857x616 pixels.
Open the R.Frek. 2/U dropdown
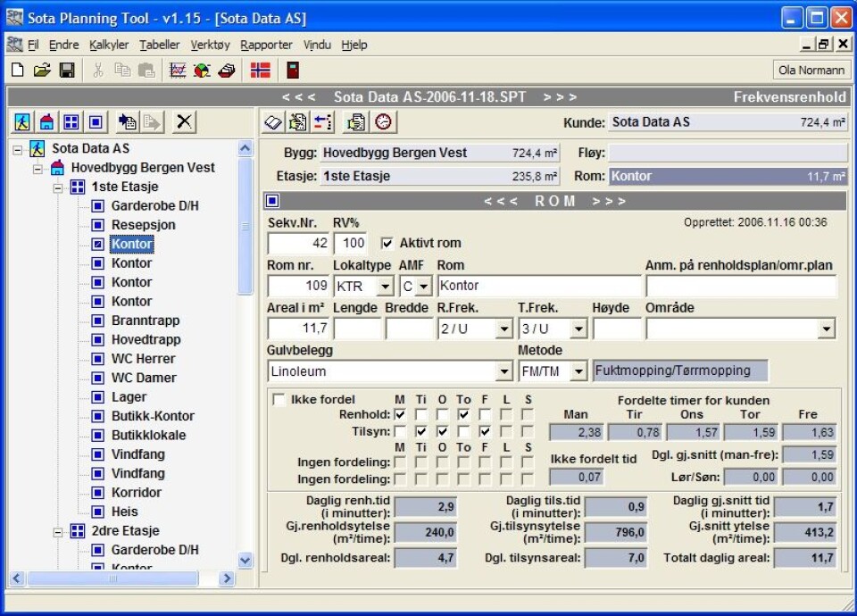coord(503,329)
